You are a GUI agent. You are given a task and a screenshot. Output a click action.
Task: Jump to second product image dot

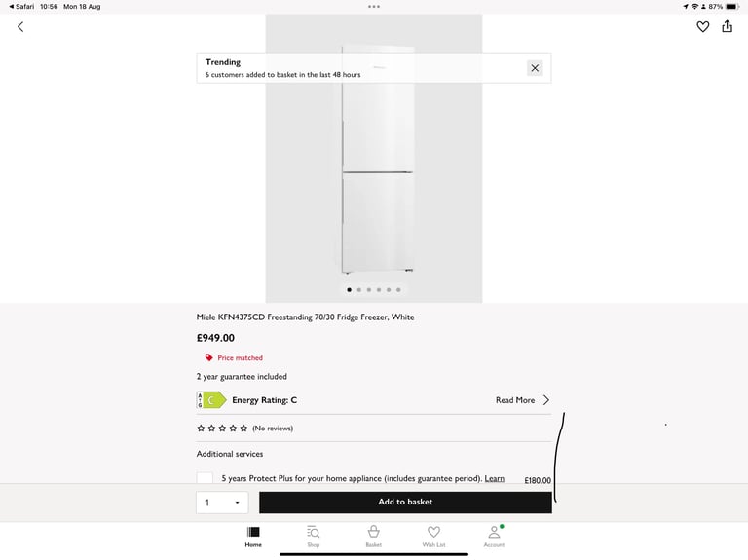(359, 290)
